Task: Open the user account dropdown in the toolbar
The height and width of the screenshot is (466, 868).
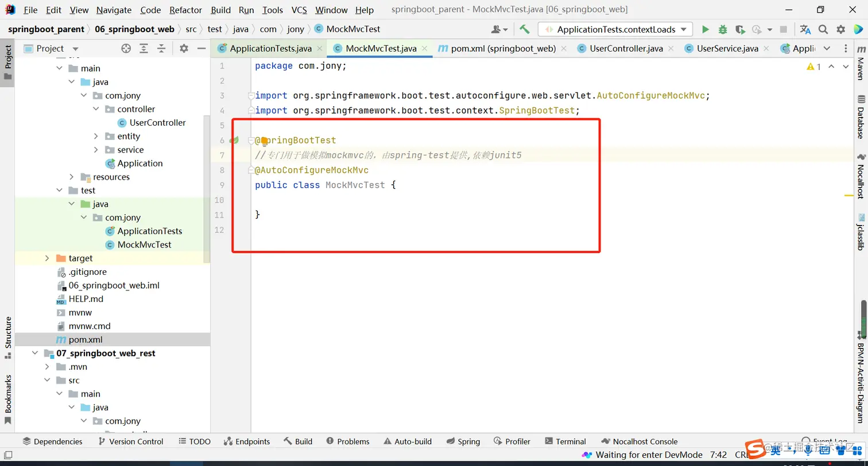Action: click(x=499, y=29)
